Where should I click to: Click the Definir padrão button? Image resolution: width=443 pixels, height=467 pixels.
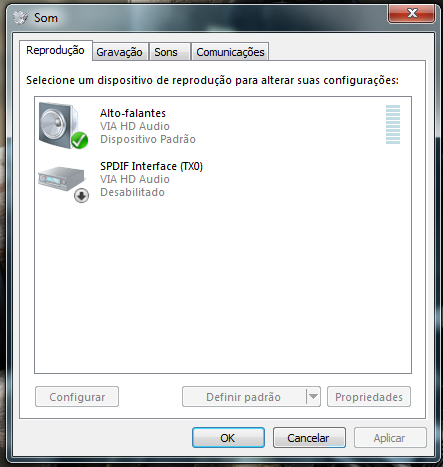click(244, 397)
